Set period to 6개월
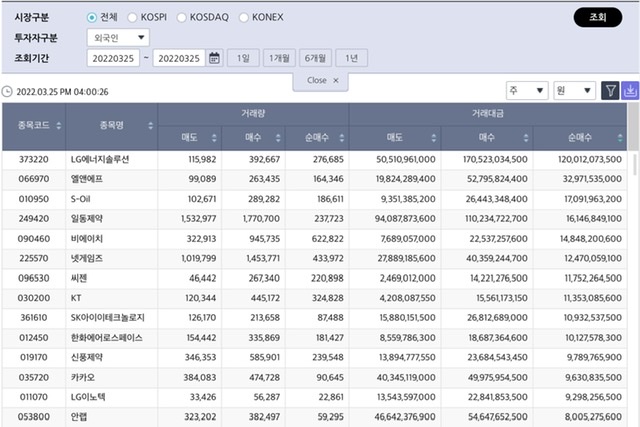The height and width of the screenshot is (427, 640). click(x=316, y=58)
